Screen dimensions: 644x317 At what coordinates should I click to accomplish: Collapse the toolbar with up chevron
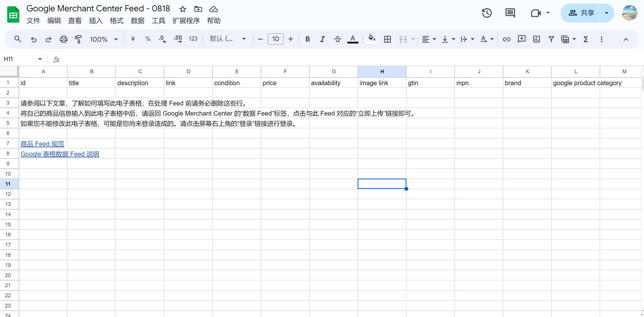(x=626, y=39)
